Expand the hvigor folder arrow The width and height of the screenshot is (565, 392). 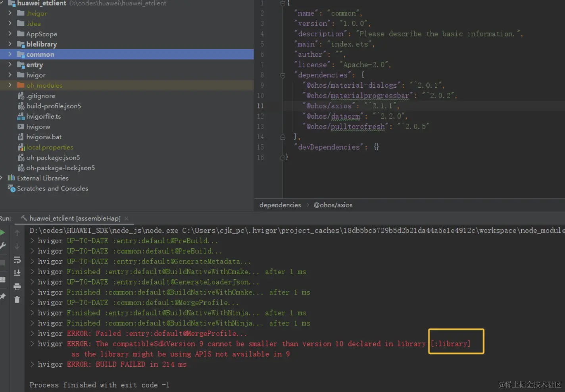(x=10, y=75)
